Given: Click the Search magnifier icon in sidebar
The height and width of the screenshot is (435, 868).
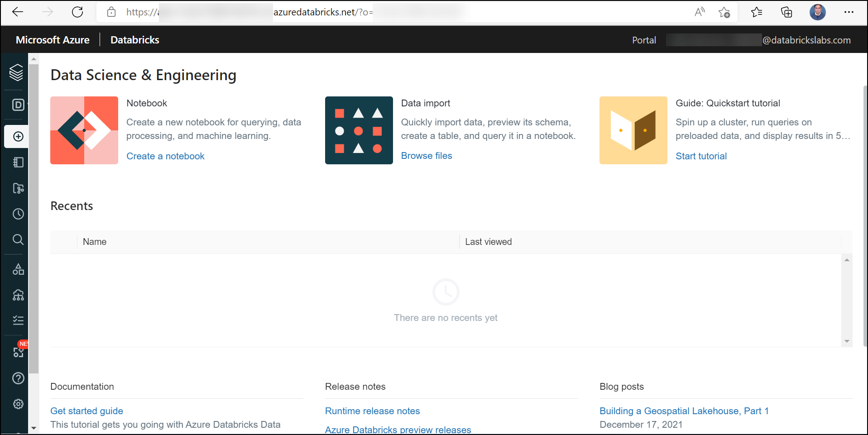Looking at the screenshot, I should tap(18, 239).
